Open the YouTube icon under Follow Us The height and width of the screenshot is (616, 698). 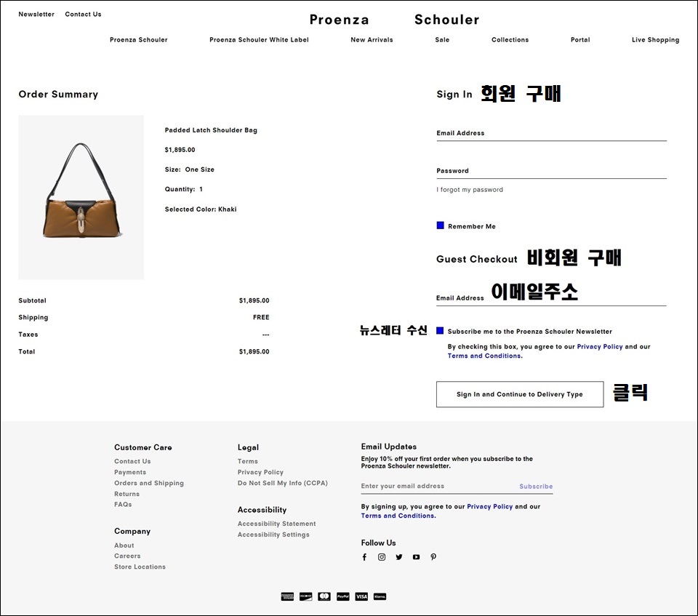coord(416,557)
